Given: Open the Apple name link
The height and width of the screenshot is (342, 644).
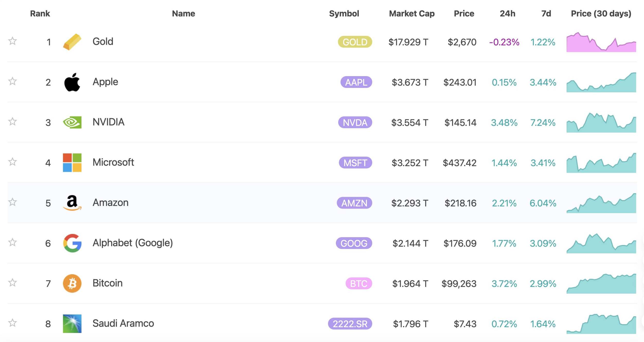Looking at the screenshot, I should tap(105, 82).
